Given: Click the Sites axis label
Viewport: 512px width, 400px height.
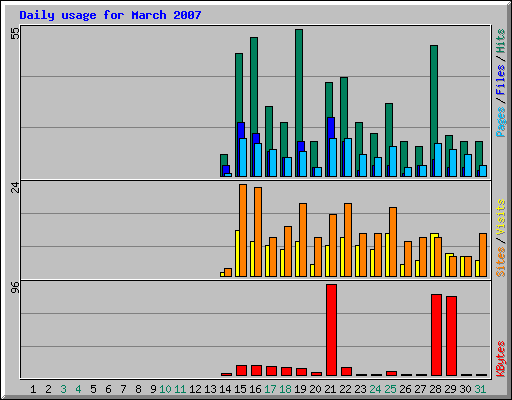Looking at the screenshot, I should (x=500, y=262).
